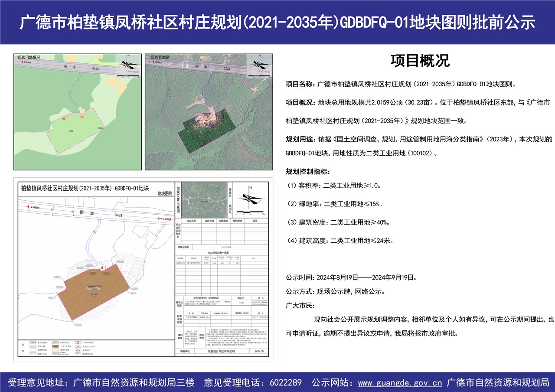This screenshot has height=392, width=555.
Task: Click the 绿线宽度 column header
Action: pos(237,221)
